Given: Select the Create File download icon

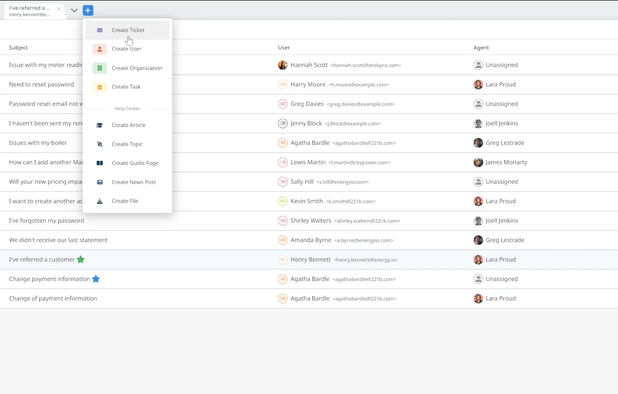Looking at the screenshot, I should [100, 201].
